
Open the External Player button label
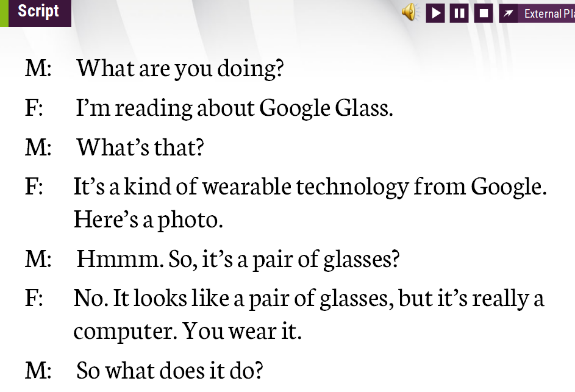(x=549, y=13)
